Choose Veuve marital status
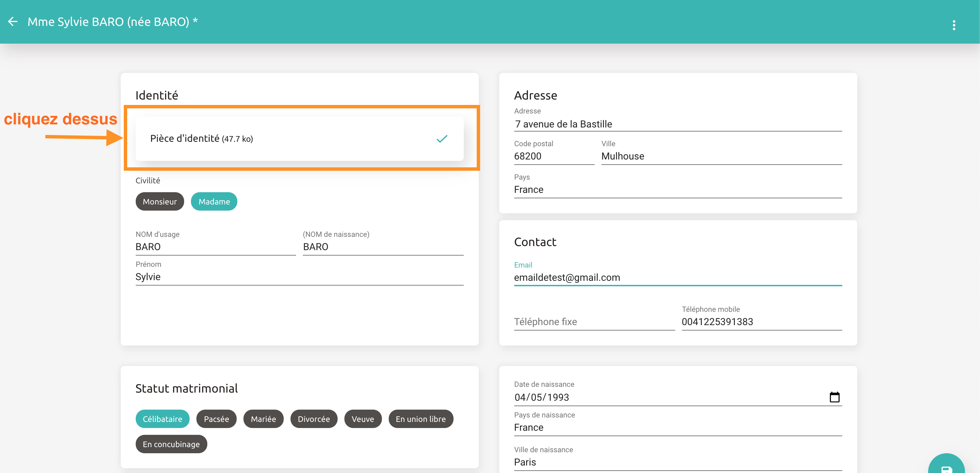The height and width of the screenshot is (473, 980). click(362, 419)
